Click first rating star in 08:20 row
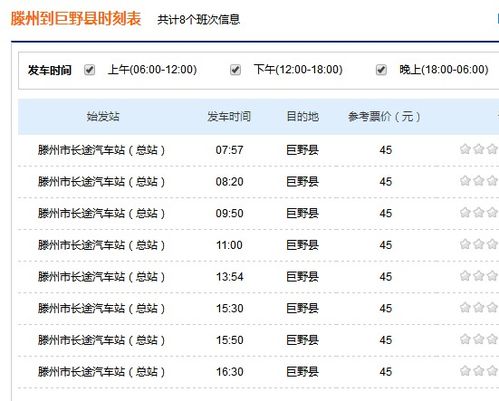The image size is (499, 401). pyautogui.click(x=465, y=181)
